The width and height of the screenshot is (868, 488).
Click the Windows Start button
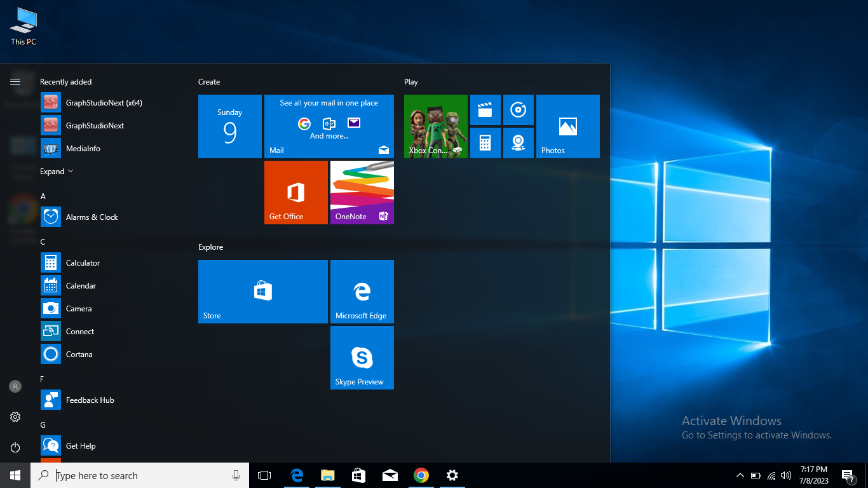coord(15,475)
